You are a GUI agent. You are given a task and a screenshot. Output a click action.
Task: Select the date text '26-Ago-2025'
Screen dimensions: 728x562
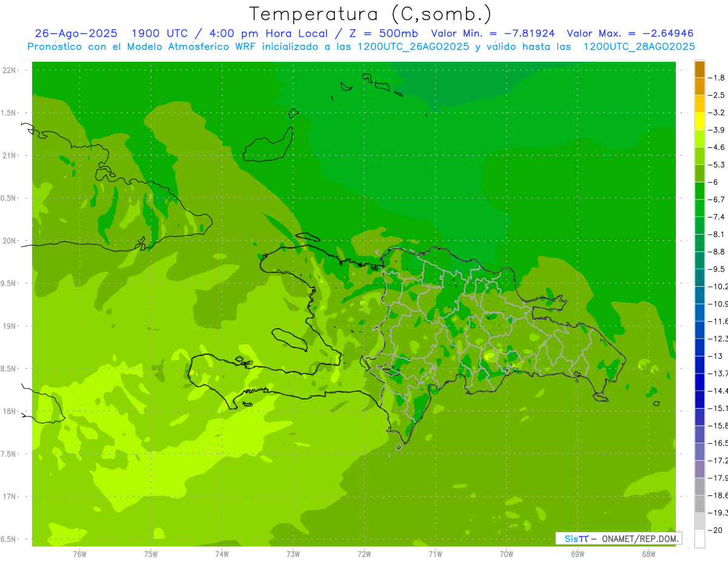(76, 33)
